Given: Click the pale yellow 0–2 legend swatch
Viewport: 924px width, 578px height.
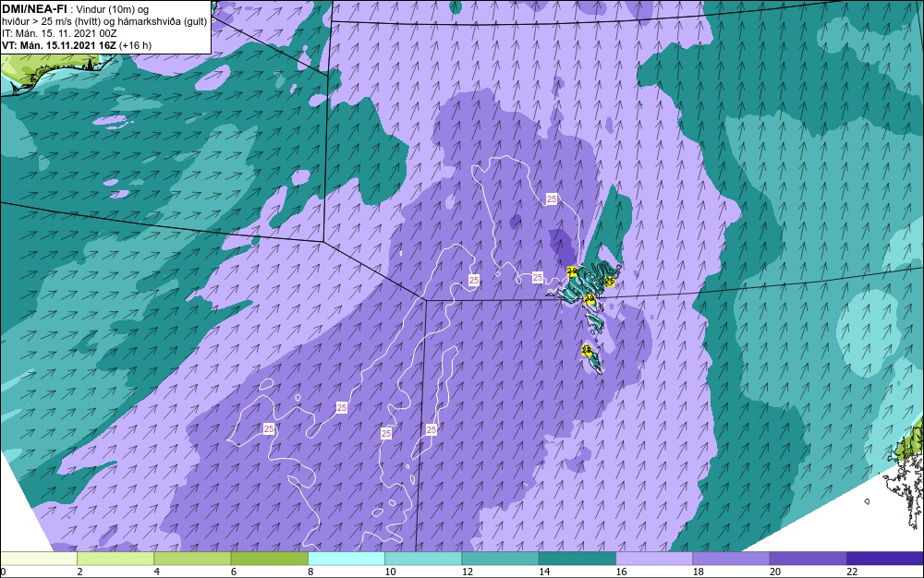Looking at the screenshot, I should pyautogui.click(x=39, y=559).
